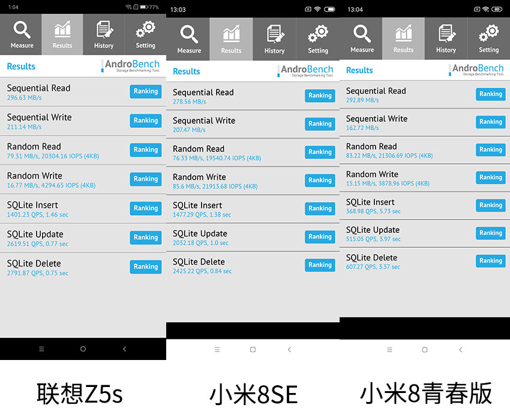
Task: Tap the History icon on the Xiaomi 8 Lite screen
Action: coord(446,34)
